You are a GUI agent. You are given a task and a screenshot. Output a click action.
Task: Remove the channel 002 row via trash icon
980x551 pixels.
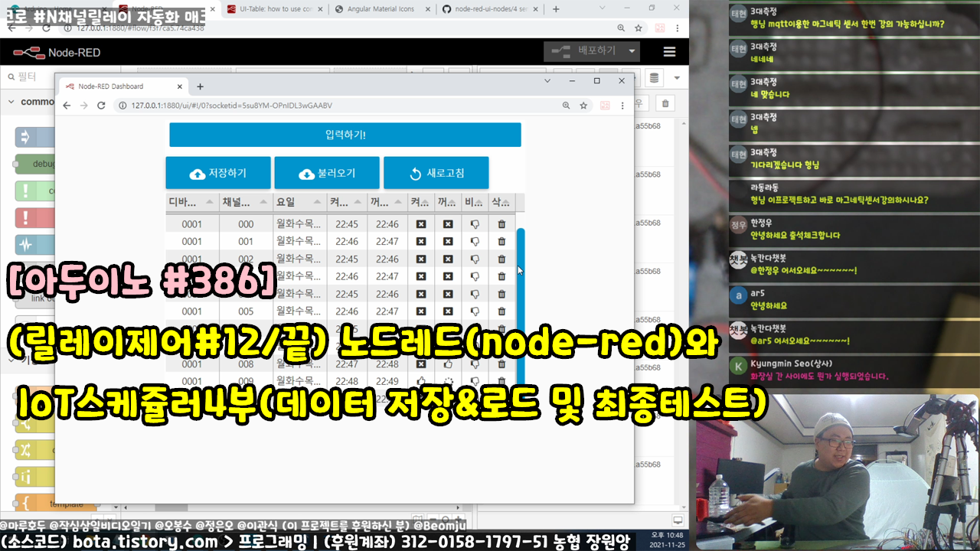(x=501, y=259)
